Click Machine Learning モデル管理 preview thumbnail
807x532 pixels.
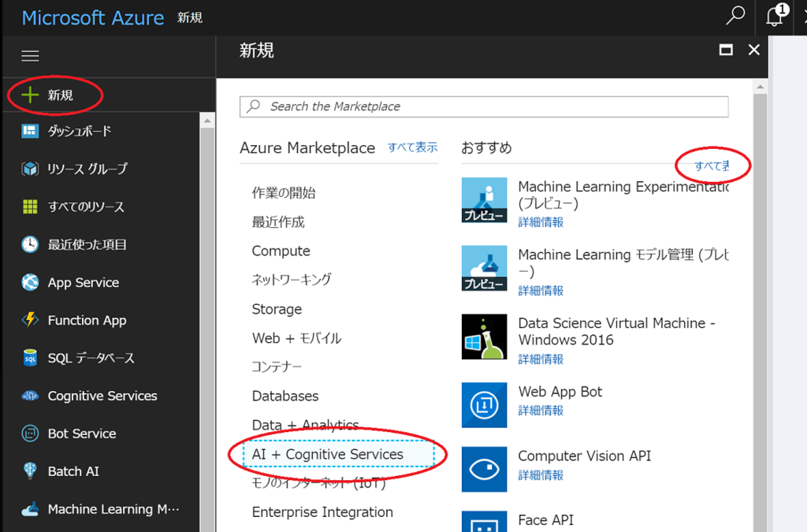[x=484, y=268]
